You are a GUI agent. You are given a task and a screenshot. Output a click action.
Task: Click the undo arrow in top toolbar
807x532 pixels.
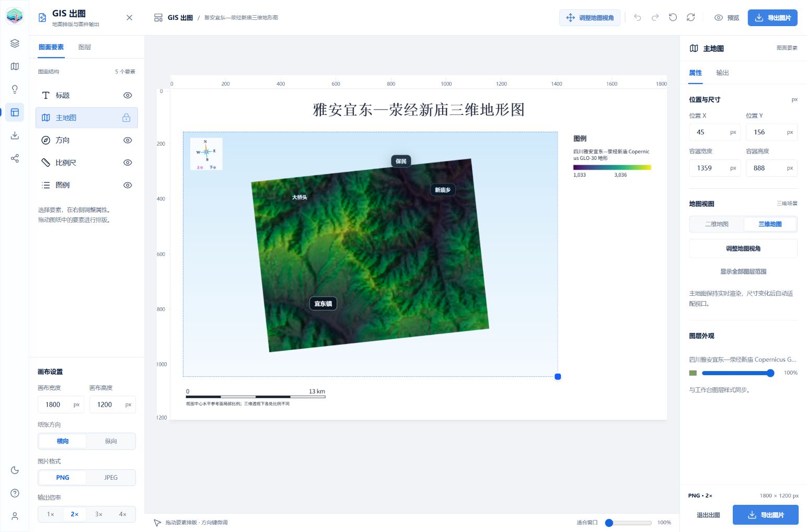coord(638,18)
